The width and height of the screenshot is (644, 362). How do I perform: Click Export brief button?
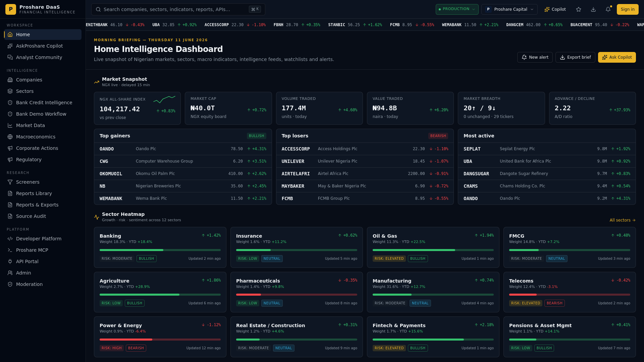(575, 57)
